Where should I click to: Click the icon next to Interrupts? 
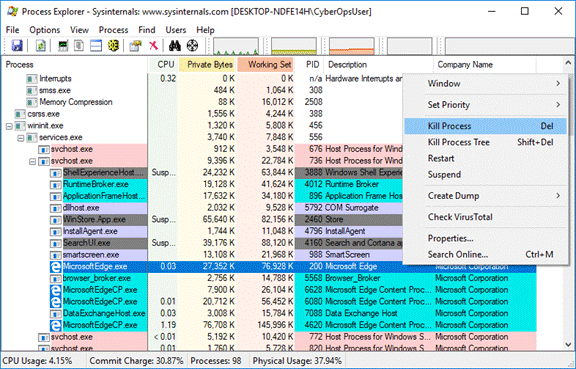click(x=32, y=79)
